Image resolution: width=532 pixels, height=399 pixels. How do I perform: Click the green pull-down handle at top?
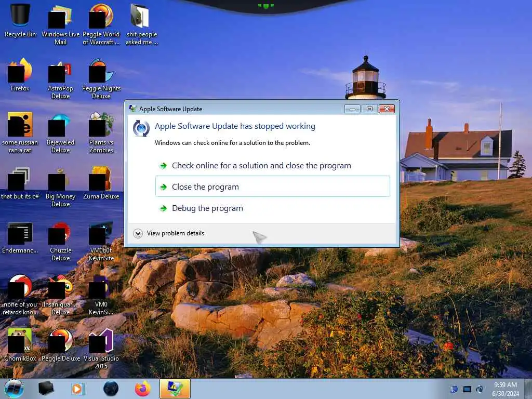[x=265, y=6]
